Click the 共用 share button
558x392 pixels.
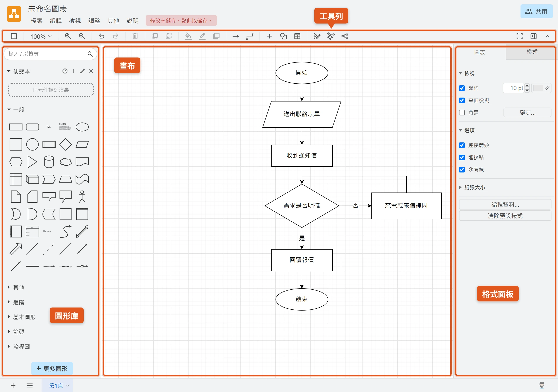click(x=536, y=11)
